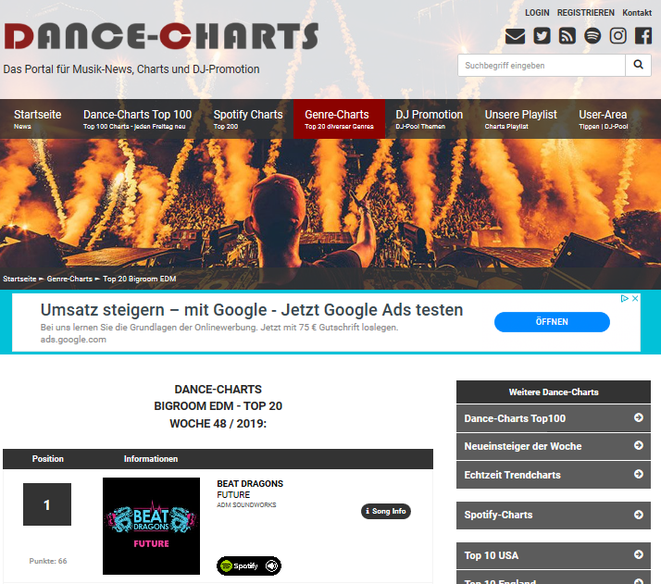Open the Instagram icon in header
661x584 pixels.
[618, 36]
